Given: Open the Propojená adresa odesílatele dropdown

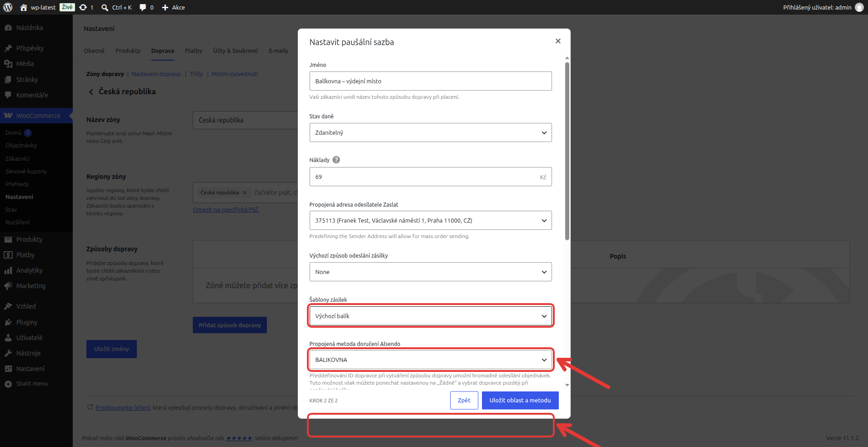Looking at the screenshot, I should (x=431, y=220).
